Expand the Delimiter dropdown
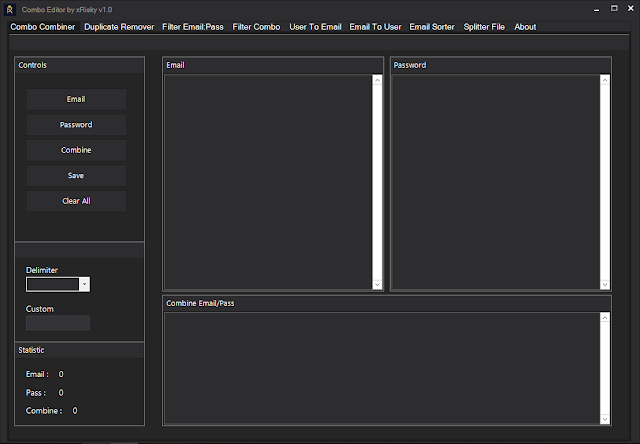 [84, 284]
